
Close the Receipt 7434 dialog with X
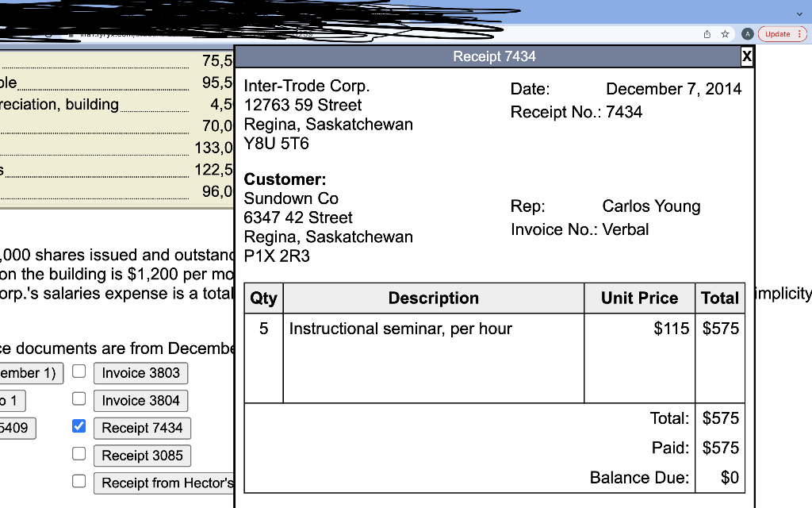(746, 56)
